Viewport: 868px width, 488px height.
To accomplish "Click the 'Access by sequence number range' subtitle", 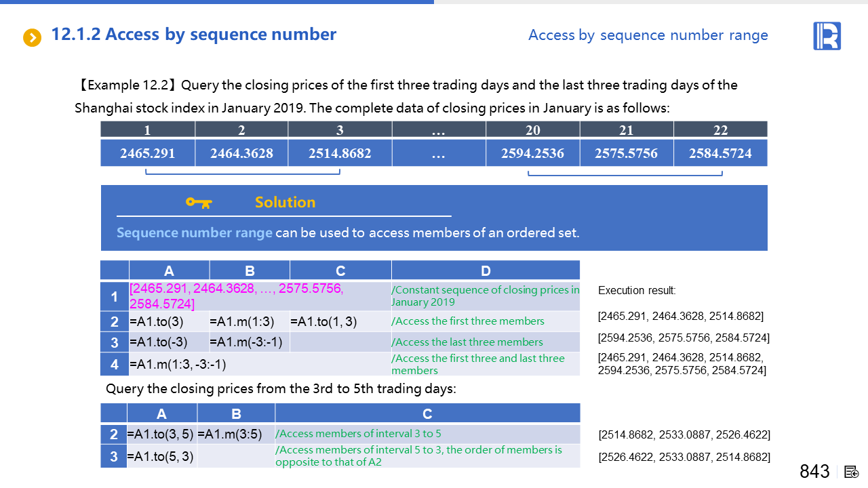I will pos(648,35).
